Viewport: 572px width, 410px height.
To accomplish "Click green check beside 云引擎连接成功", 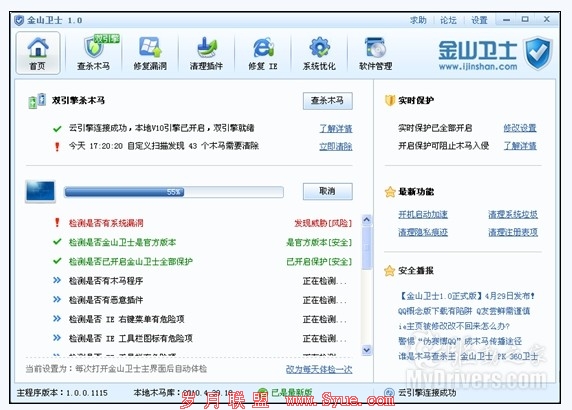I will point(57,129).
